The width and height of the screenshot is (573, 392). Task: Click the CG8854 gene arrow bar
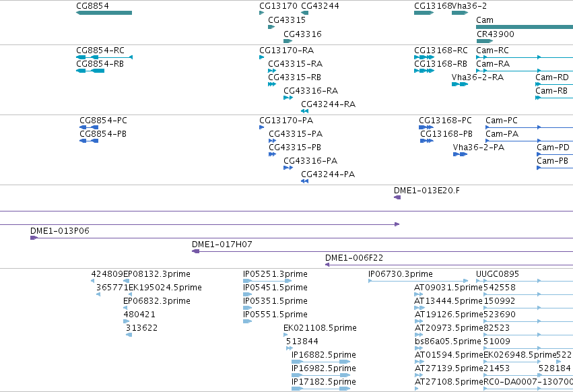tap(104, 13)
